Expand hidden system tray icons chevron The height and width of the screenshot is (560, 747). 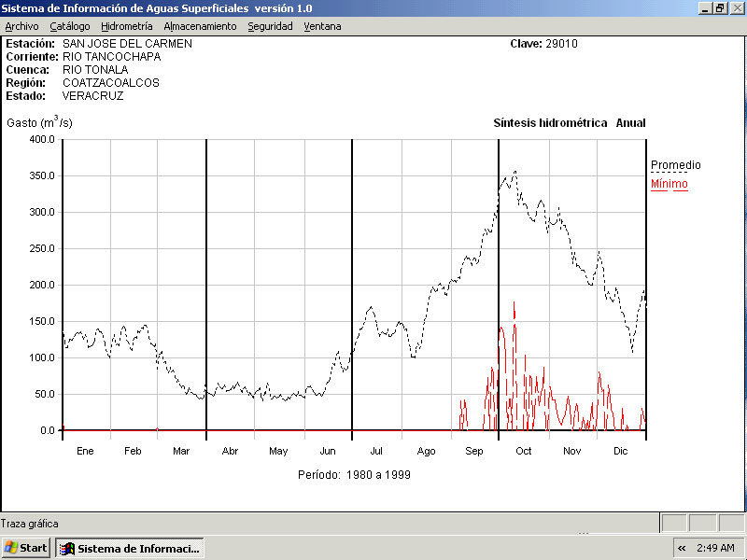point(682,548)
